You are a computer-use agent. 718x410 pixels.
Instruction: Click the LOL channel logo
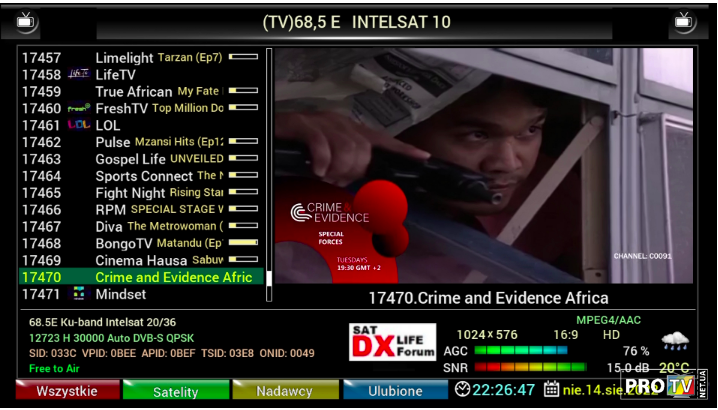pos(79,125)
